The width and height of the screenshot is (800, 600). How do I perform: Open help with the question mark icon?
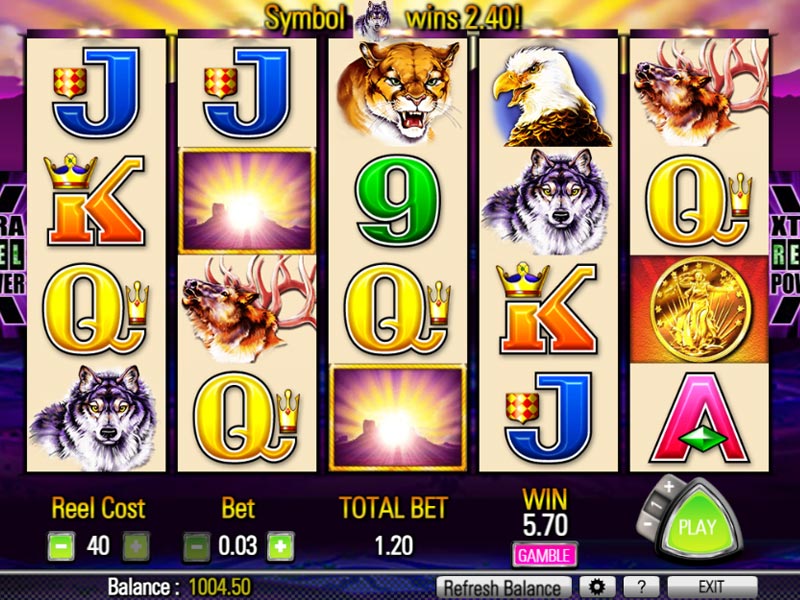(x=641, y=587)
